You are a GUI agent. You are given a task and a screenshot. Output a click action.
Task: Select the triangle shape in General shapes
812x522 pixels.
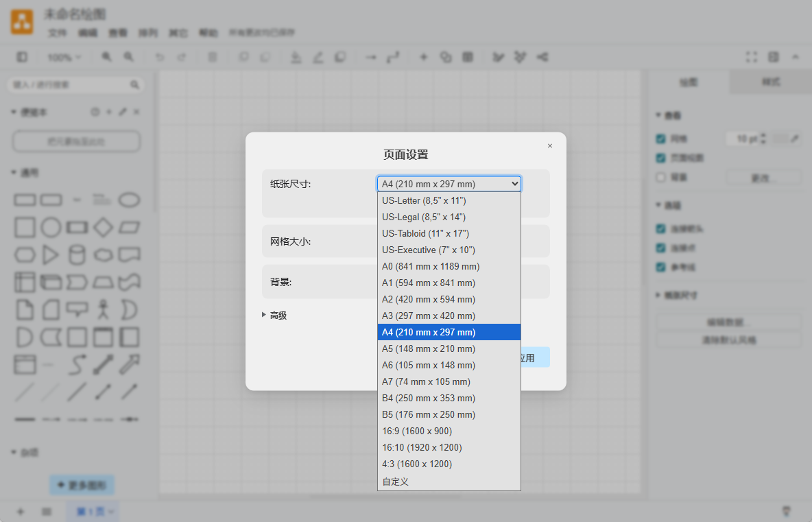tap(50, 254)
